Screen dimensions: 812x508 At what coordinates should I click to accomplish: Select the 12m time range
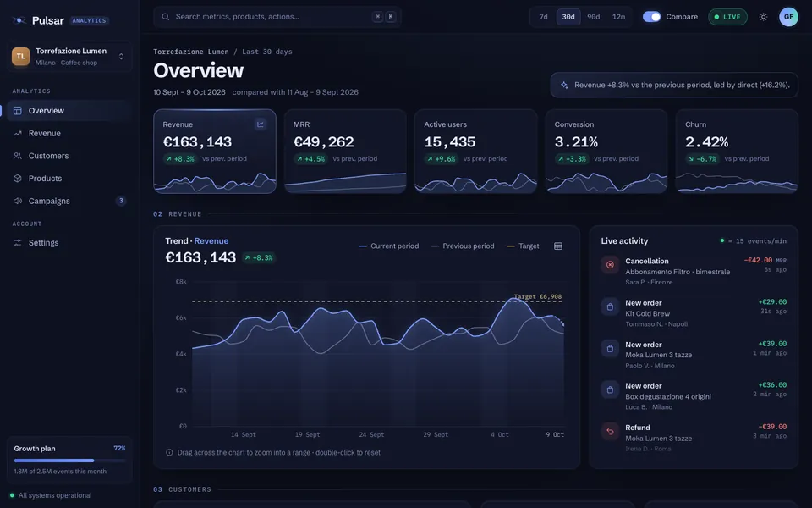(618, 17)
